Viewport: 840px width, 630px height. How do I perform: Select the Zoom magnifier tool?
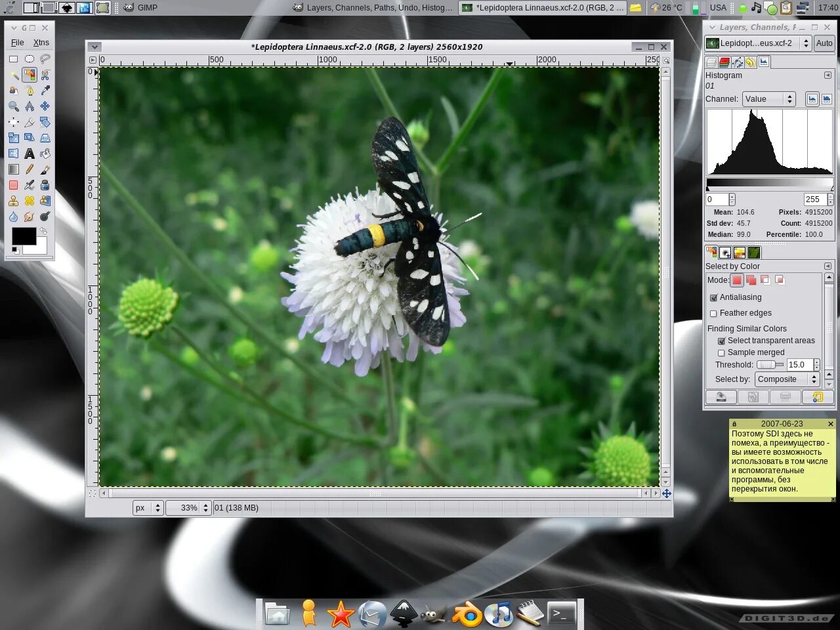coord(13,106)
